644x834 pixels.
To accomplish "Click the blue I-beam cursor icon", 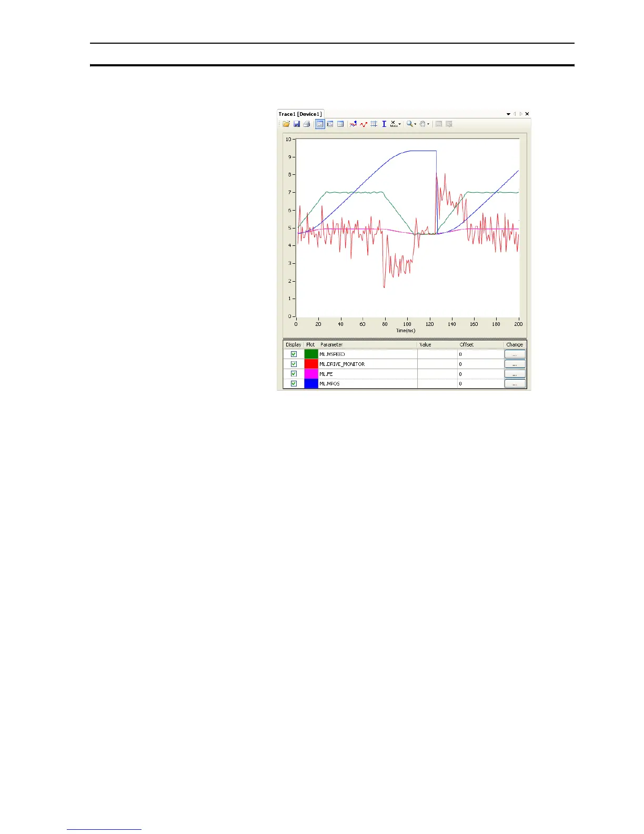I will pyautogui.click(x=384, y=124).
